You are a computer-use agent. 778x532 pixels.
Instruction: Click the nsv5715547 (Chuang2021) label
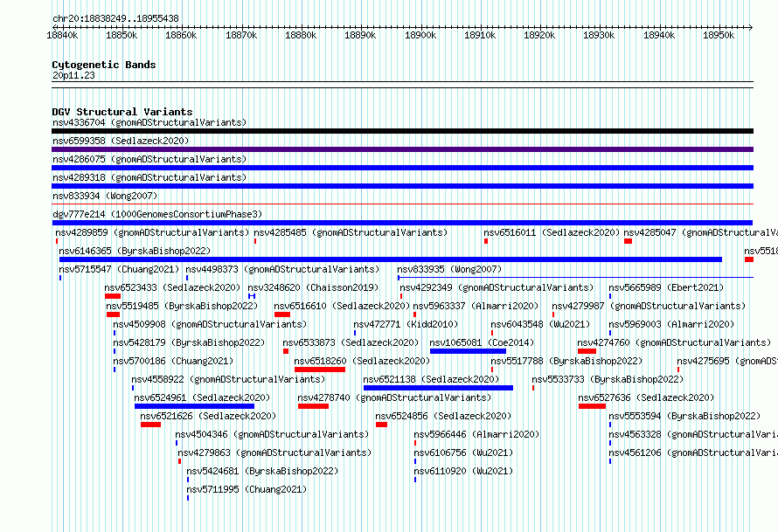(119, 269)
